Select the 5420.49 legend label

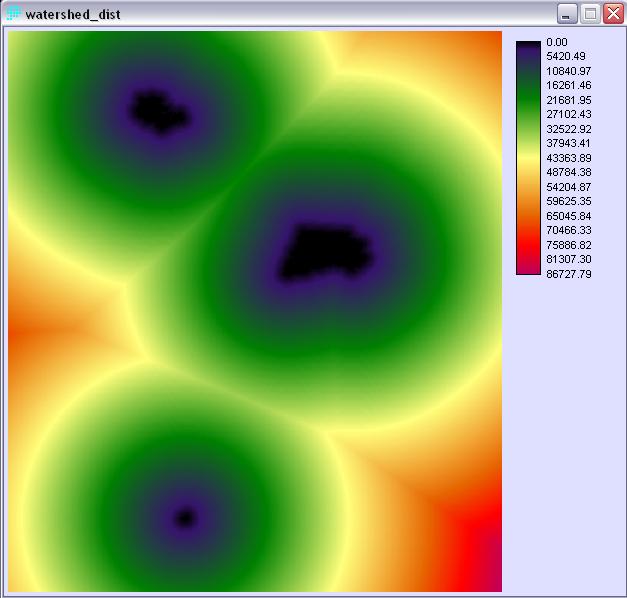click(x=566, y=56)
